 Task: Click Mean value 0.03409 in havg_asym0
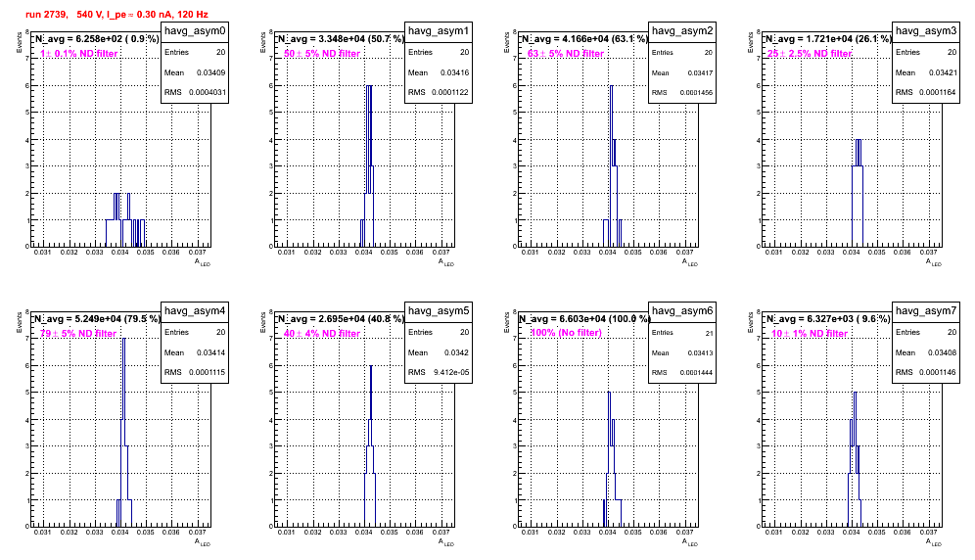coord(210,72)
